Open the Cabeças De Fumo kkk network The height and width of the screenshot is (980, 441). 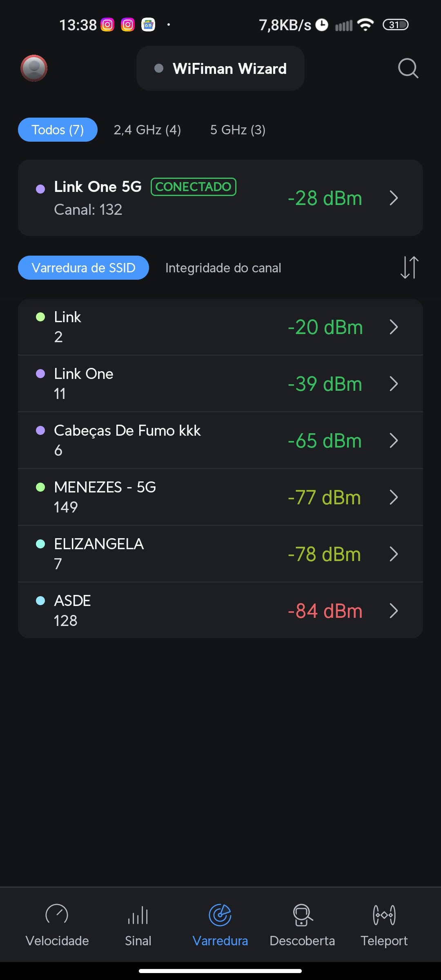[127, 440]
